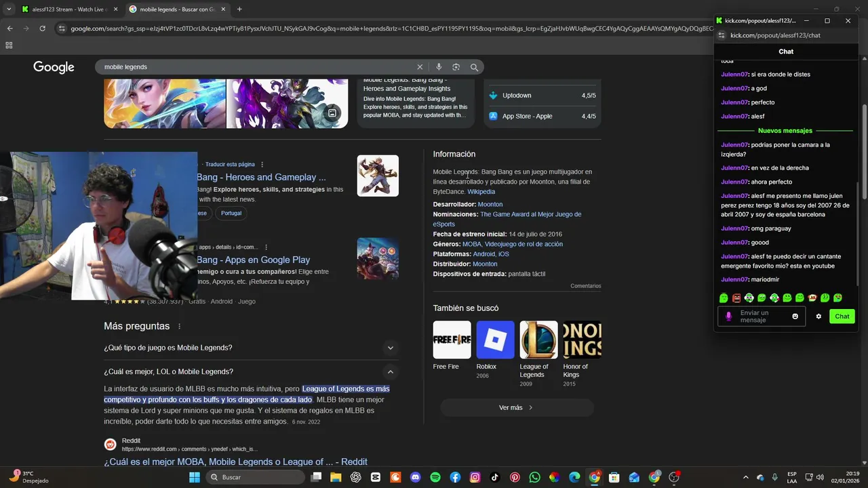The width and height of the screenshot is (868, 488).
Task: Click the MOBA genre link
Action: click(x=471, y=244)
